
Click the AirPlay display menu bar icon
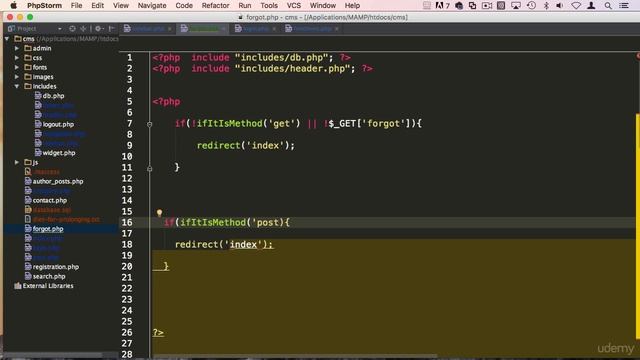(x=516, y=6)
